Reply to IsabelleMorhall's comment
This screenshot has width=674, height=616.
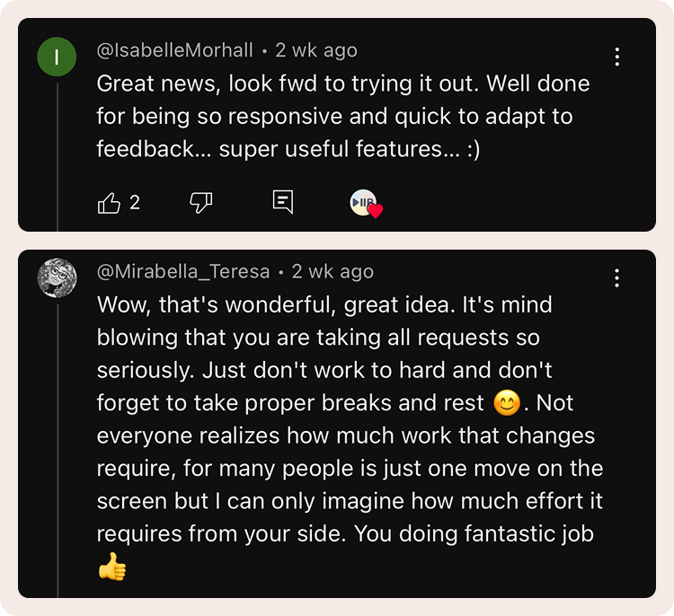click(283, 201)
